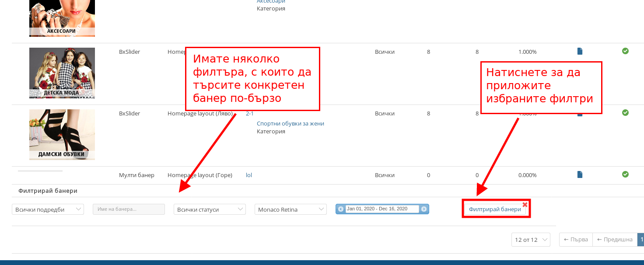Go to Първа pagination page
Screen dimensions: 644x265
576,240
